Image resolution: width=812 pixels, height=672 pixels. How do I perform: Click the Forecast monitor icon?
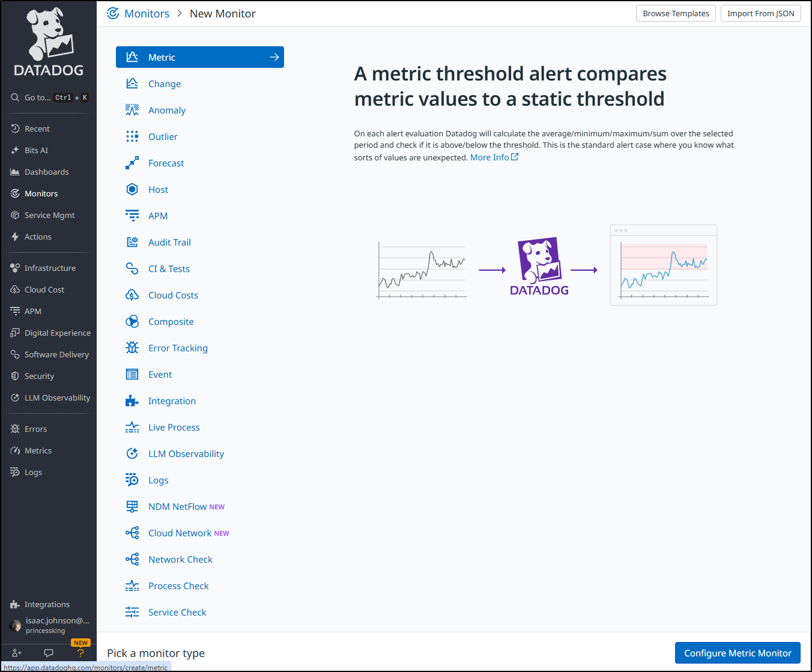coord(132,163)
